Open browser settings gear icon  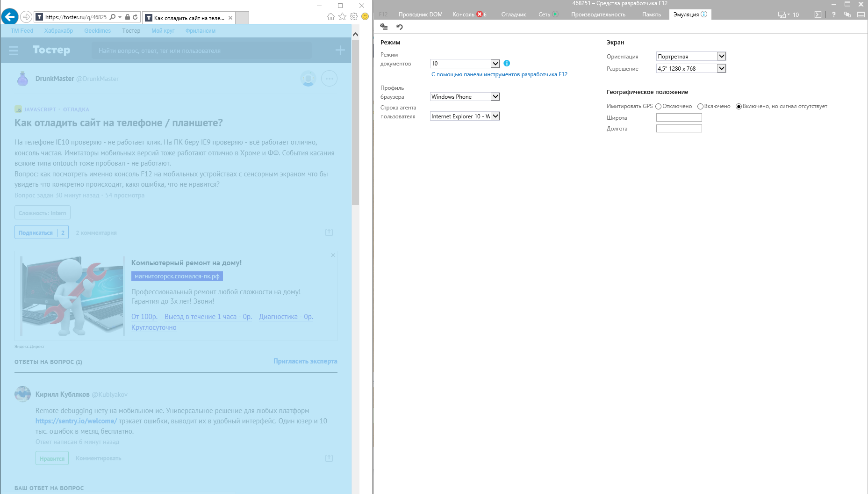point(354,16)
